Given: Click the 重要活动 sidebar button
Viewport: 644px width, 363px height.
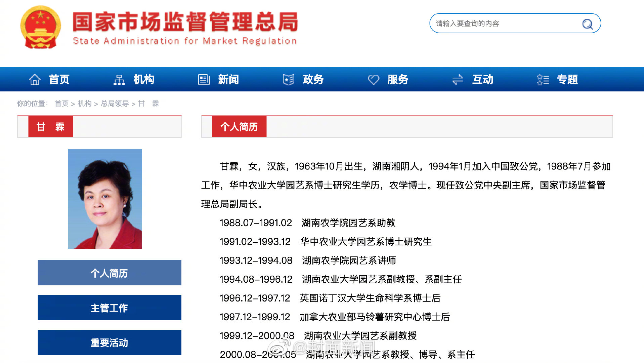Looking at the screenshot, I should coord(110,342).
